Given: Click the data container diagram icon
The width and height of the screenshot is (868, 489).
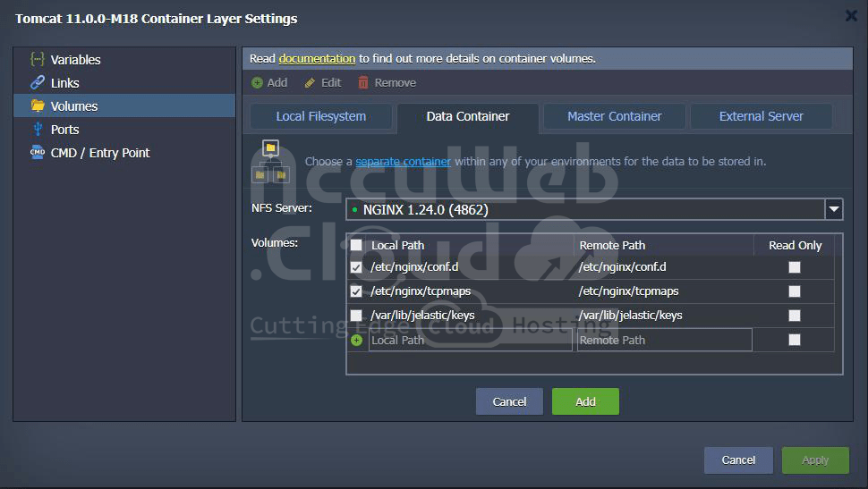Looking at the screenshot, I should tap(270, 162).
